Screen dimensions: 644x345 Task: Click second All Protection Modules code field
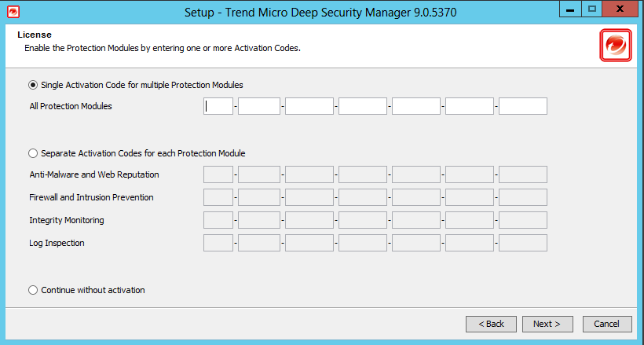coord(259,106)
